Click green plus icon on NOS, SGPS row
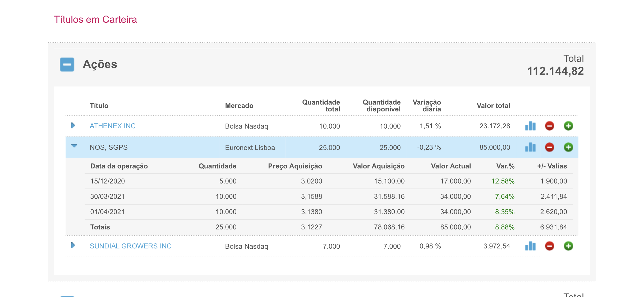Image resolution: width=644 pixels, height=297 pixels. (568, 147)
